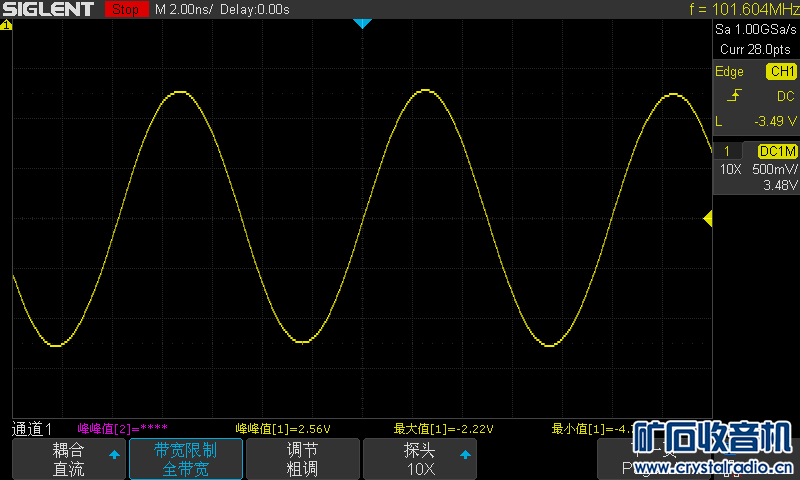Open the 耦合 直流 coupling menu button

pyautogui.click(x=68, y=459)
